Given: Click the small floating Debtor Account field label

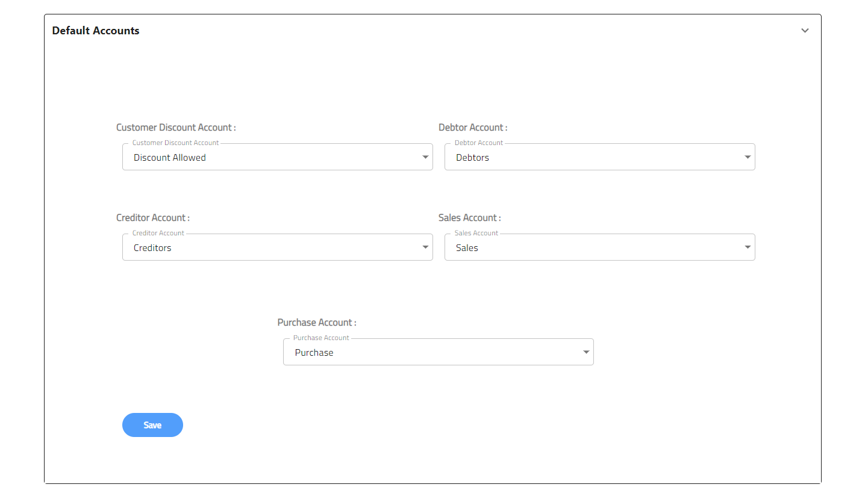Looking at the screenshot, I should (479, 143).
